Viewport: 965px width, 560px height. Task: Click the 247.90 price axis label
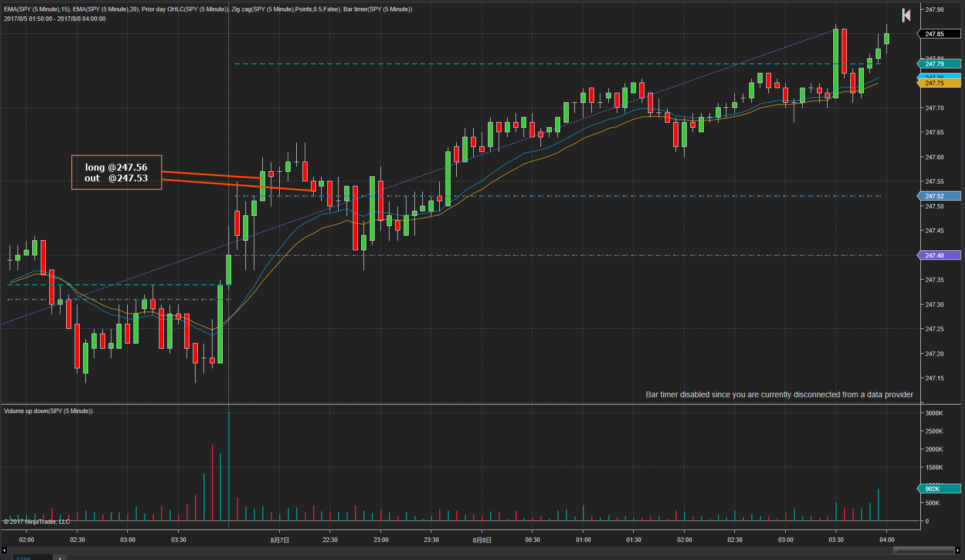click(x=934, y=10)
